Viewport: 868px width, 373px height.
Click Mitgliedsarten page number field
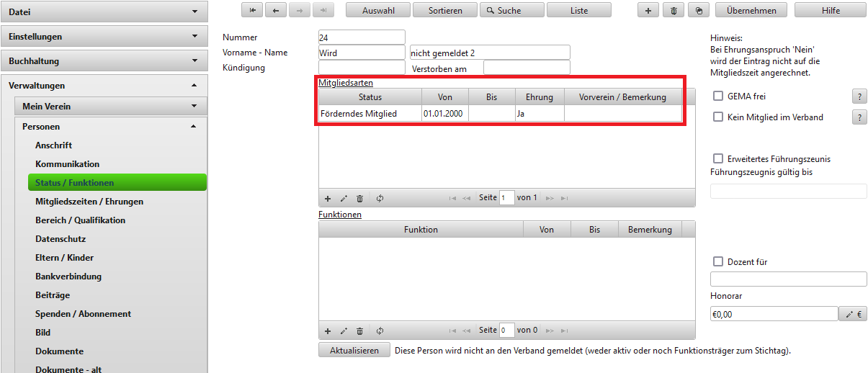tap(507, 198)
